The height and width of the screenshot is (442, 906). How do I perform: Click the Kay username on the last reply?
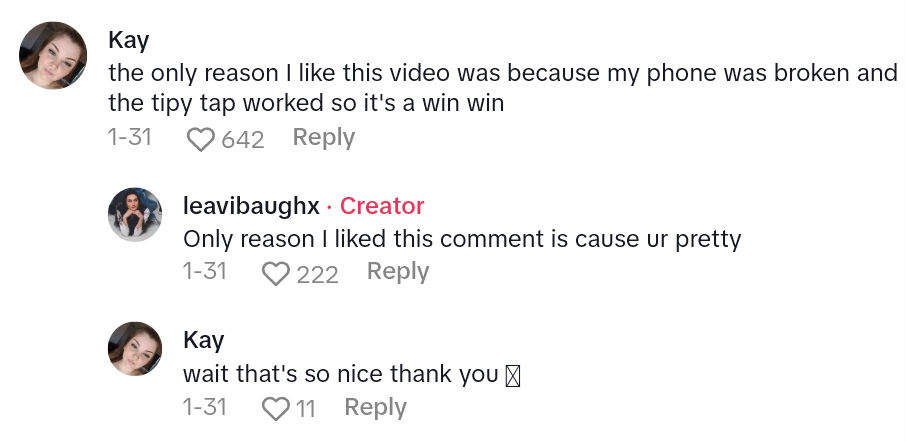coord(204,340)
